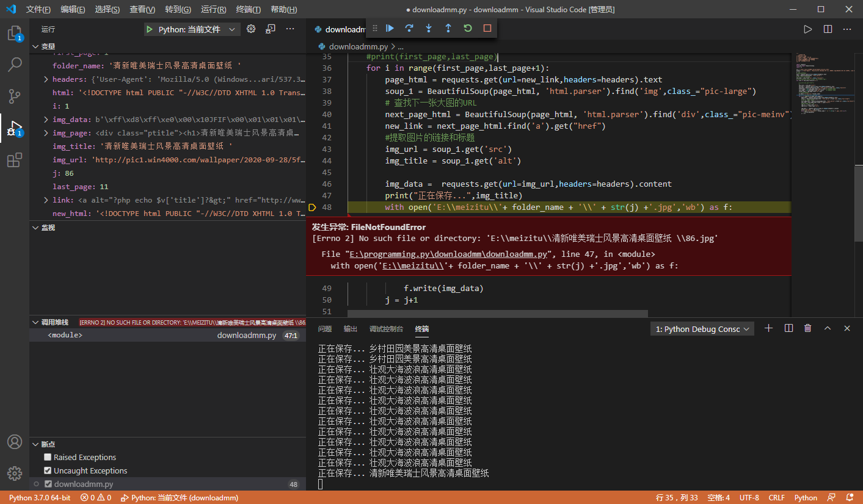The width and height of the screenshot is (863, 504).
Task: Switch to the 输出 output tab
Action: [351, 329]
